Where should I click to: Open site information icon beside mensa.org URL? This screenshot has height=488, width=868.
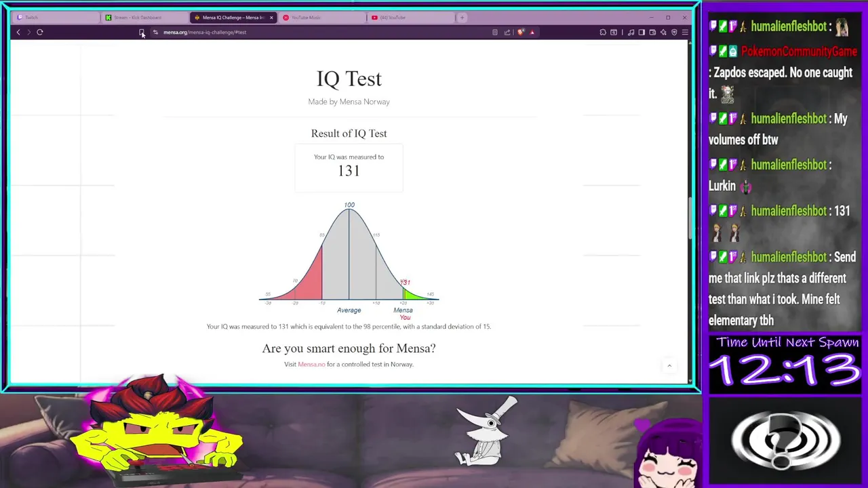[x=155, y=32]
